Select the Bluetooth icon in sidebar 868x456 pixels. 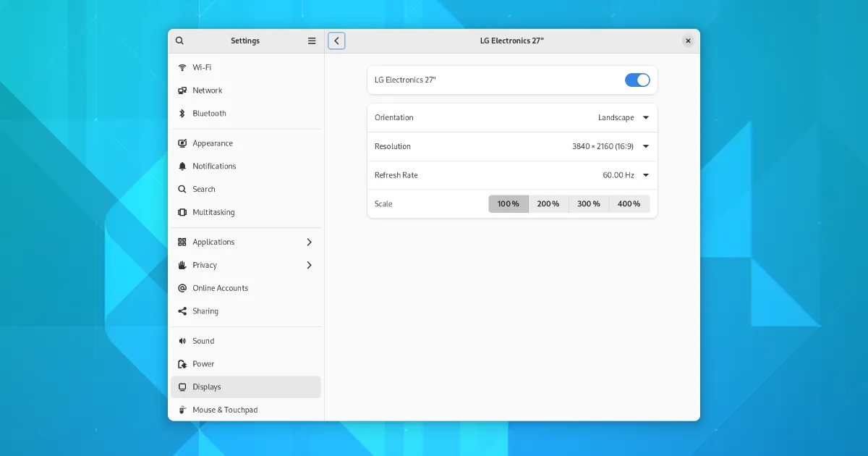click(182, 114)
